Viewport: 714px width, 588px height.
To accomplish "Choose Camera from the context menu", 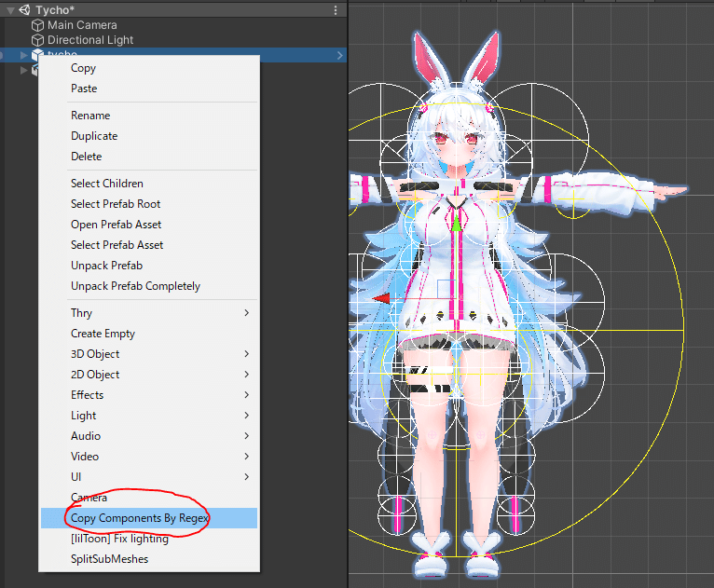I will pos(149,498).
